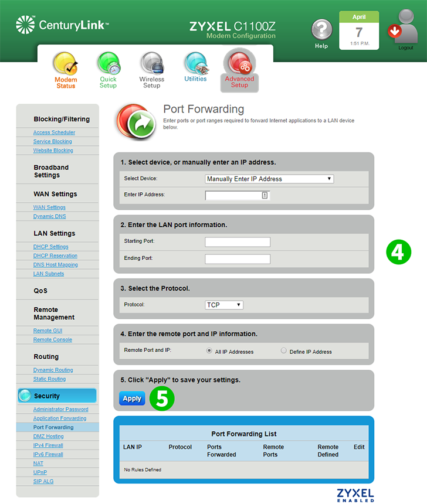The width and height of the screenshot is (427, 504).
Task: Click the Zyxel Enabled logo at bottom
Action: 355,495
